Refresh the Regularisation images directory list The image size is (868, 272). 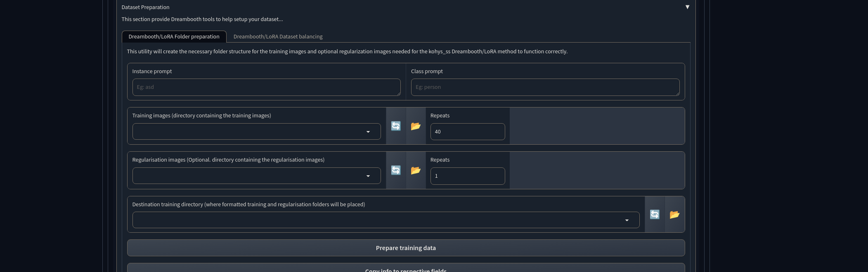pyautogui.click(x=396, y=170)
